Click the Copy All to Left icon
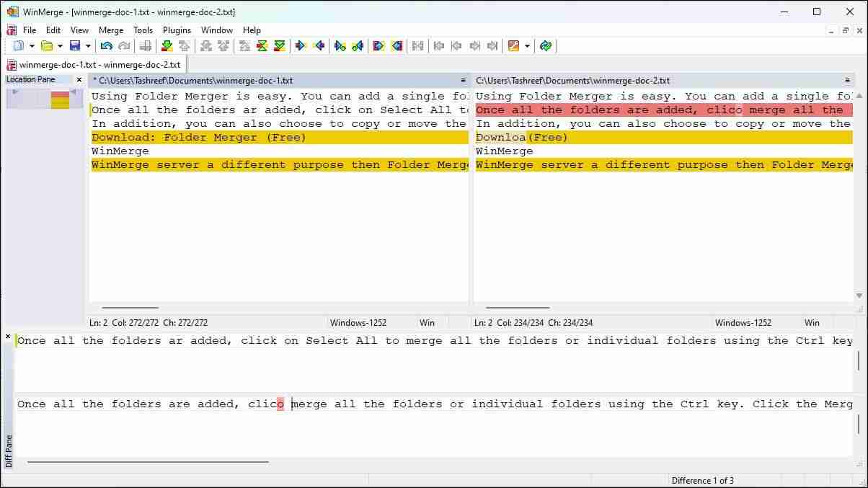Screen dimensions: 868x488 click(397, 46)
